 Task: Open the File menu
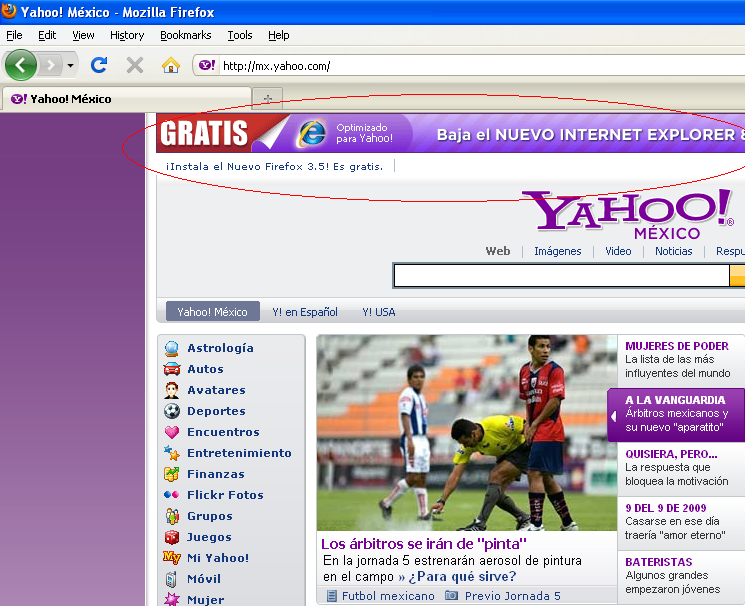14,35
